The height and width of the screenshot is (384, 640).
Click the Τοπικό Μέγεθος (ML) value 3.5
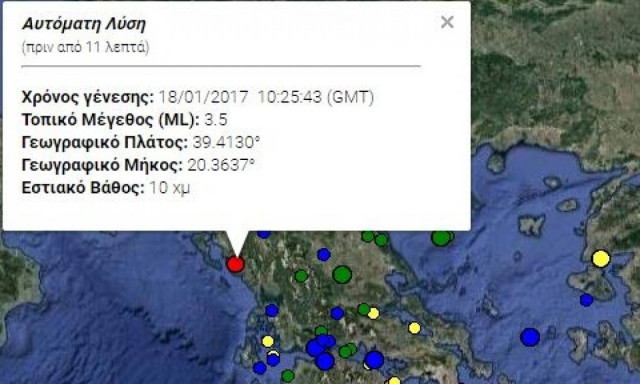pyautogui.click(x=216, y=120)
